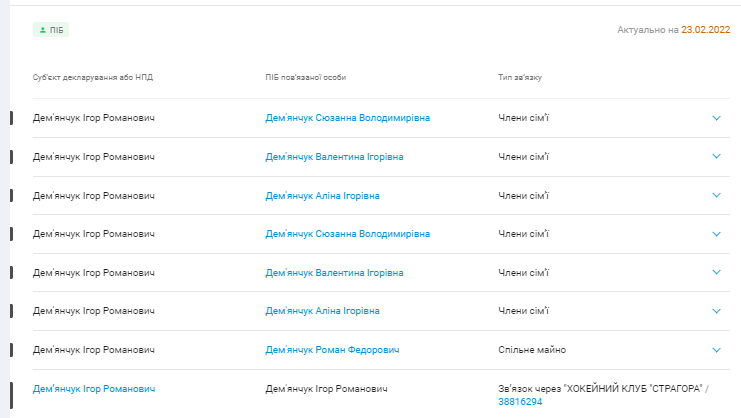
Task: Click the ПІБ tag label
Action: [x=56, y=31]
